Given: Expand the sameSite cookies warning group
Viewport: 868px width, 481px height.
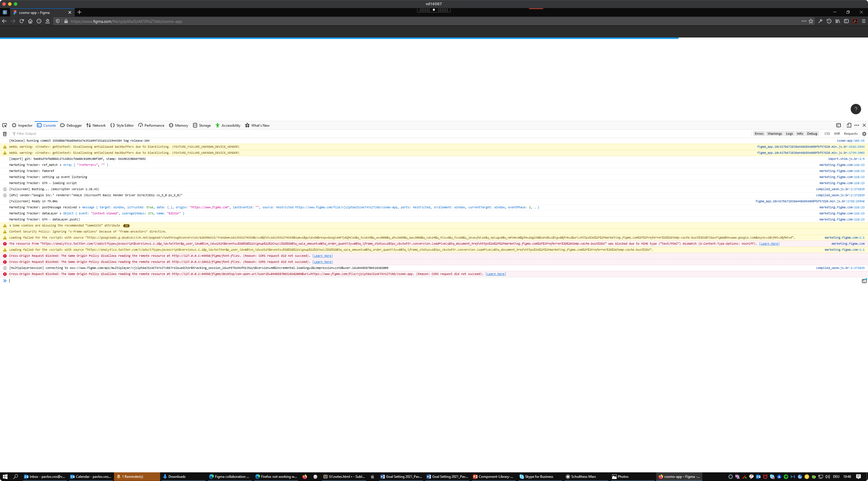Looking at the screenshot, I should click(x=10, y=226).
